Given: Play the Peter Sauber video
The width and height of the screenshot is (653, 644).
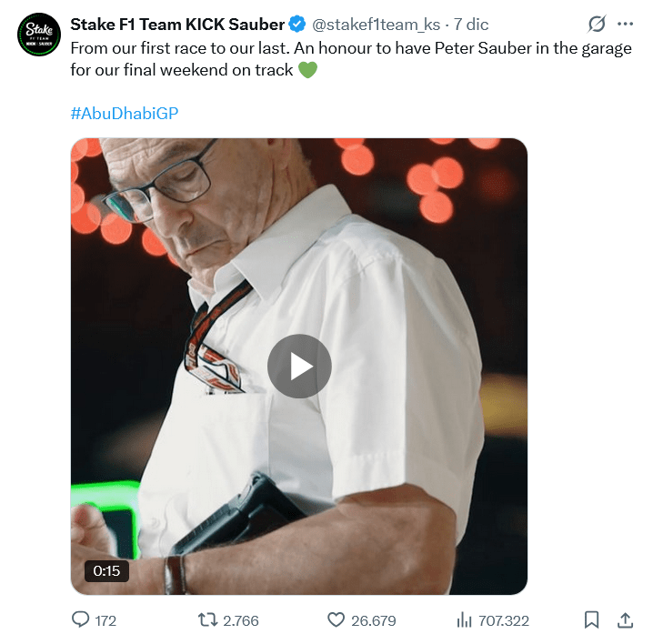Looking at the screenshot, I should click(299, 366).
